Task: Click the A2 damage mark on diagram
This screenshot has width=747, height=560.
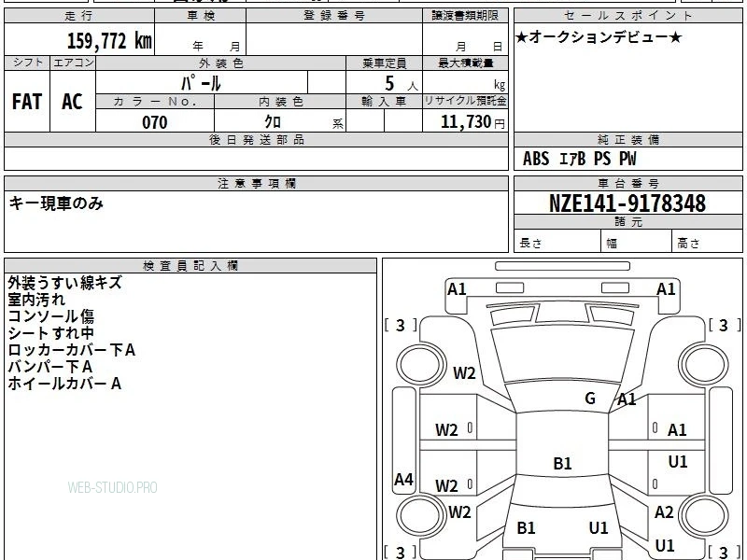Action: pyautogui.click(x=664, y=511)
